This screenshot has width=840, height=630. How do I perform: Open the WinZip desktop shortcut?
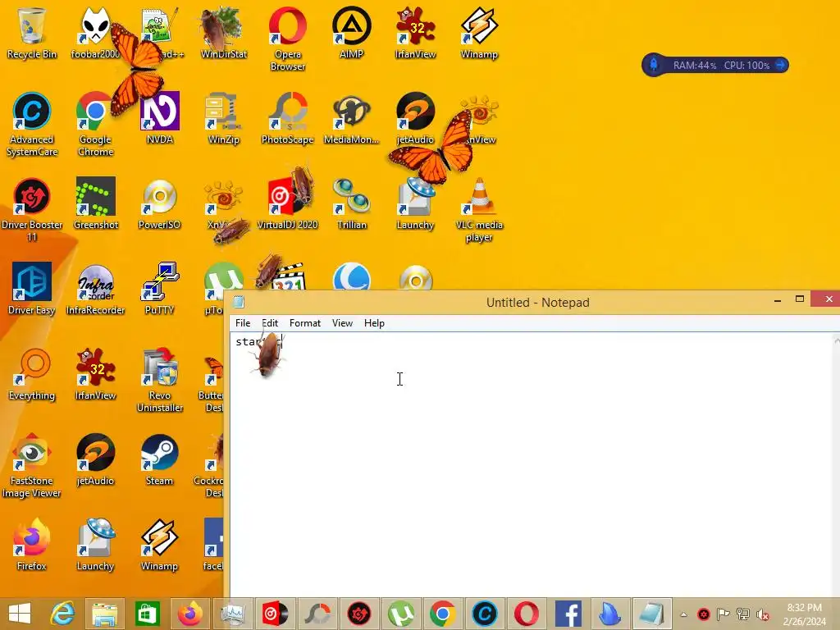pos(223,118)
